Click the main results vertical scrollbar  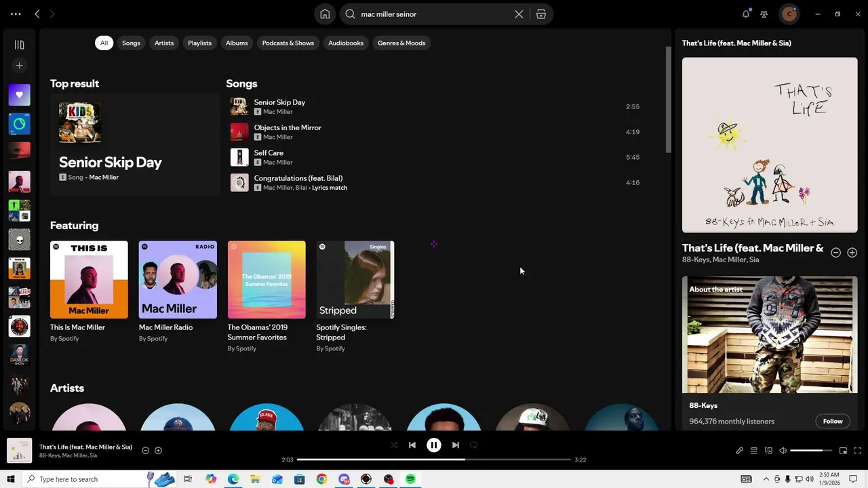pyautogui.click(x=668, y=100)
